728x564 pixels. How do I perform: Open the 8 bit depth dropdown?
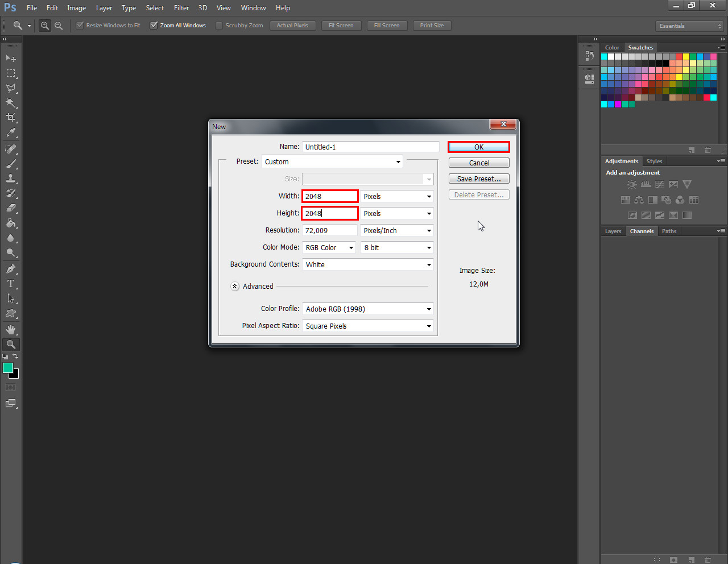[x=397, y=247]
